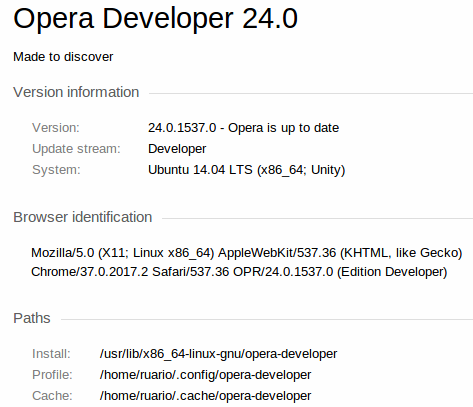Click the install path '/usr/lib/x86_64-linux-gnu/opera-developer'

click(218, 354)
